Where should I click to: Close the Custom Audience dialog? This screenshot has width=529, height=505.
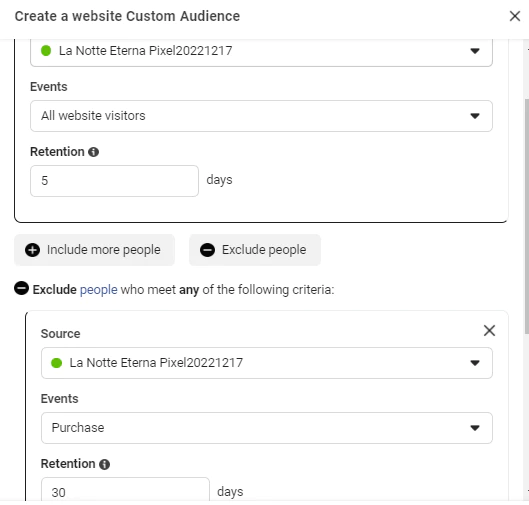click(514, 16)
